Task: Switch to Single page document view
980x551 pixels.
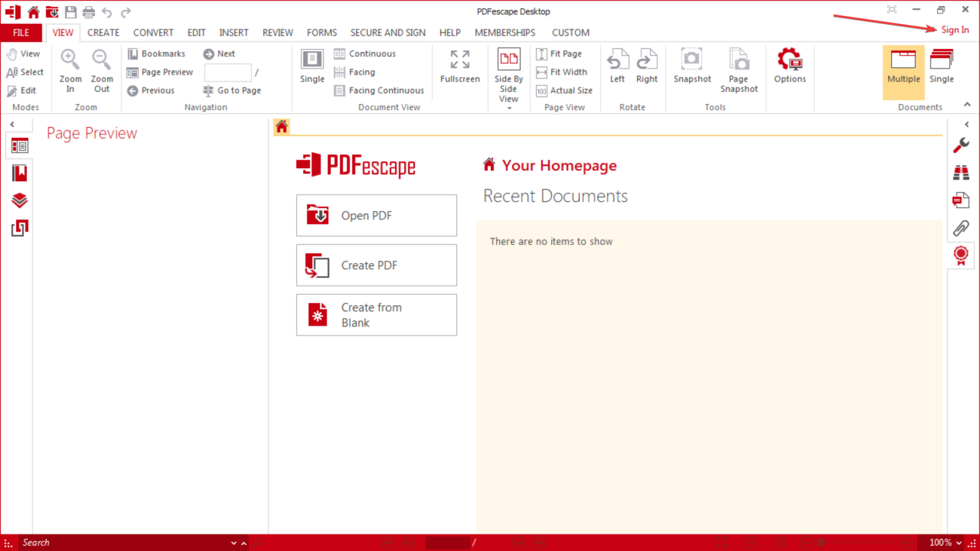Action: (x=312, y=66)
